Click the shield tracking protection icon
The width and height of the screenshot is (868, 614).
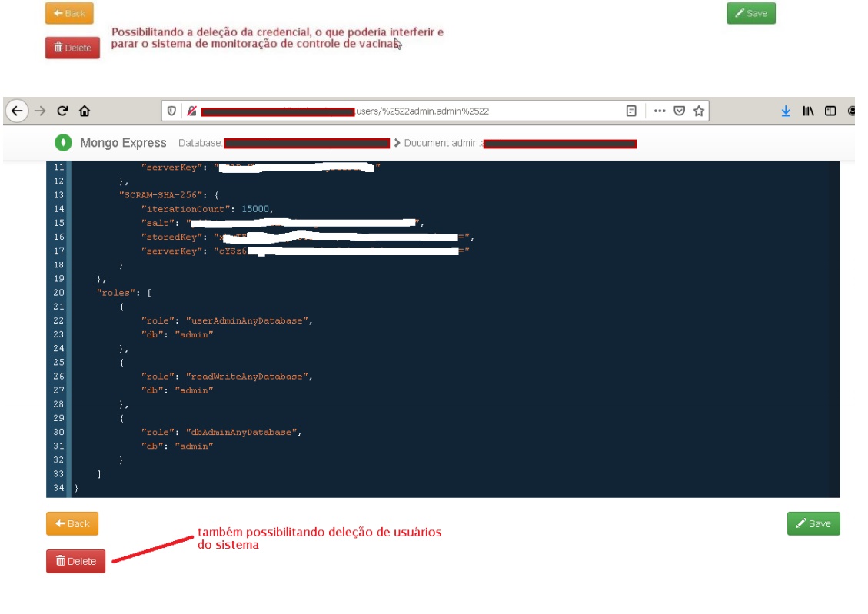coord(171,111)
